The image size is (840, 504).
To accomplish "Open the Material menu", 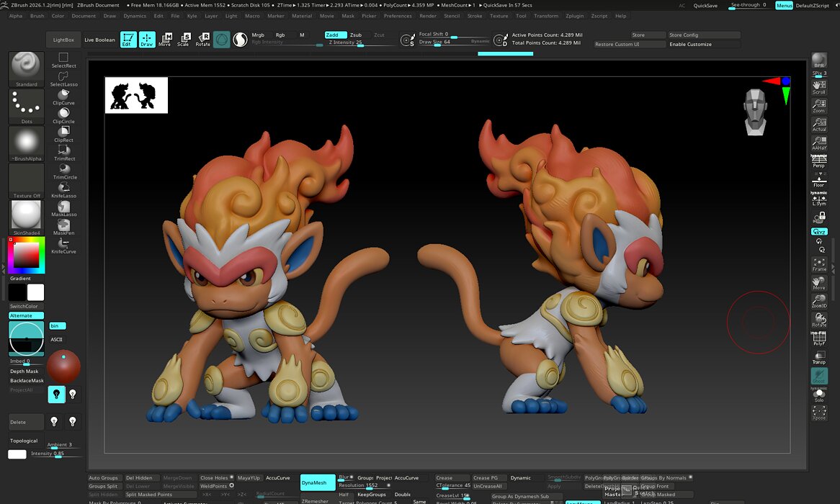I will pos(302,16).
